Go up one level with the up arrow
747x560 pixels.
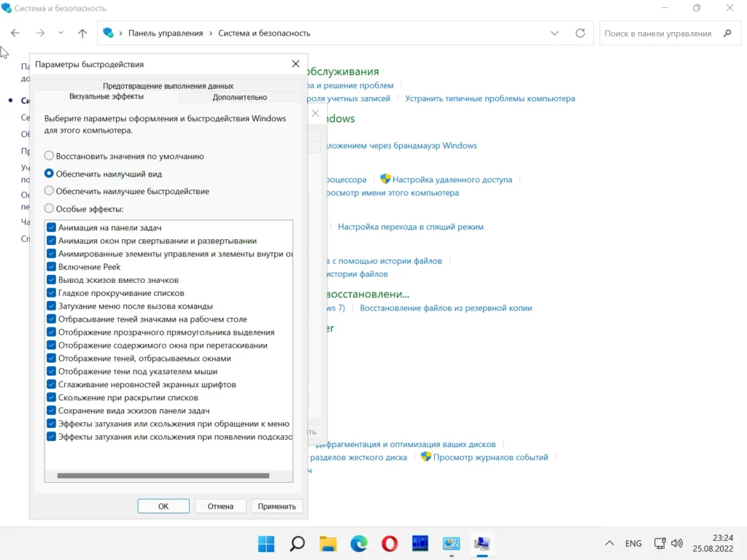(82, 33)
